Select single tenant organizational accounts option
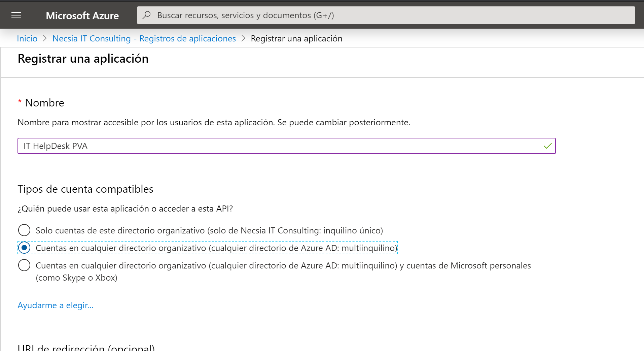 (24, 230)
